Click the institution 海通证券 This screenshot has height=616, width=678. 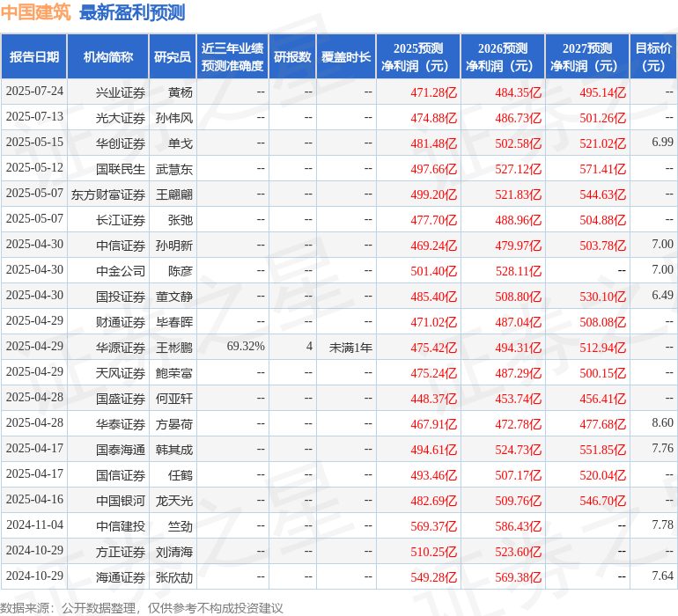tap(121, 577)
